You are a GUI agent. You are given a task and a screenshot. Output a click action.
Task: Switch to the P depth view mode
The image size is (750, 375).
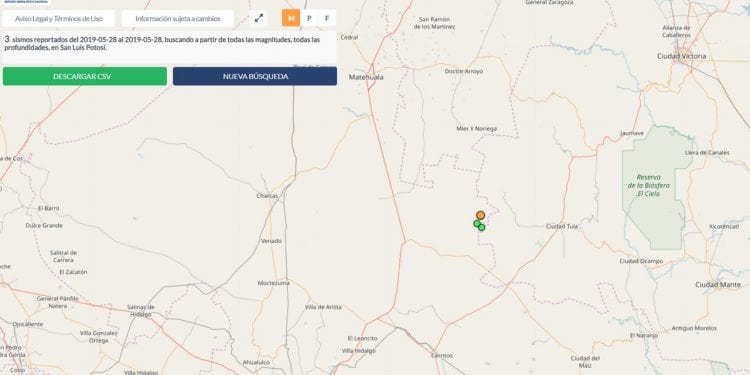[309, 18]
